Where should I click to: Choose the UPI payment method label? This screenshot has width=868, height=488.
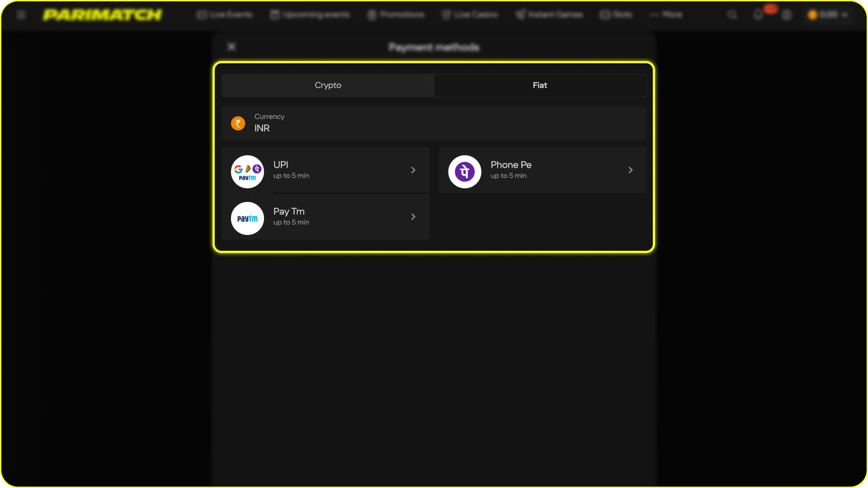tap(281, 165)
